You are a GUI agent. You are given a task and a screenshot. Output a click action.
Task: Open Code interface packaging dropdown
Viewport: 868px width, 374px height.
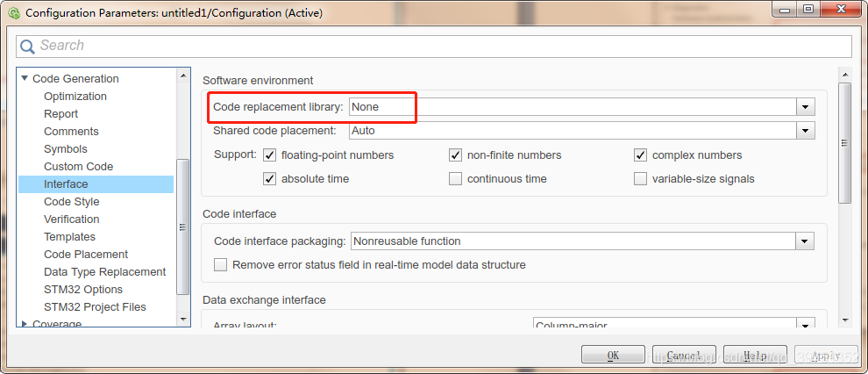(805, 241)
